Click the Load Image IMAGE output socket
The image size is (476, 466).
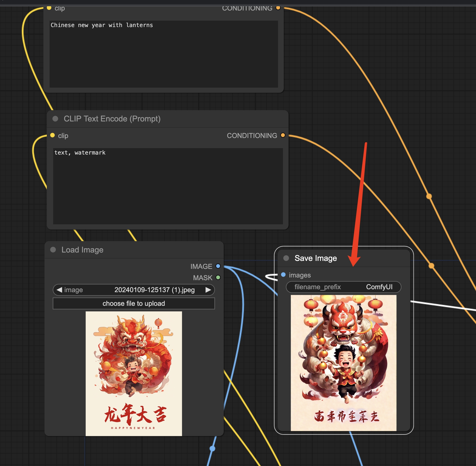218,266
